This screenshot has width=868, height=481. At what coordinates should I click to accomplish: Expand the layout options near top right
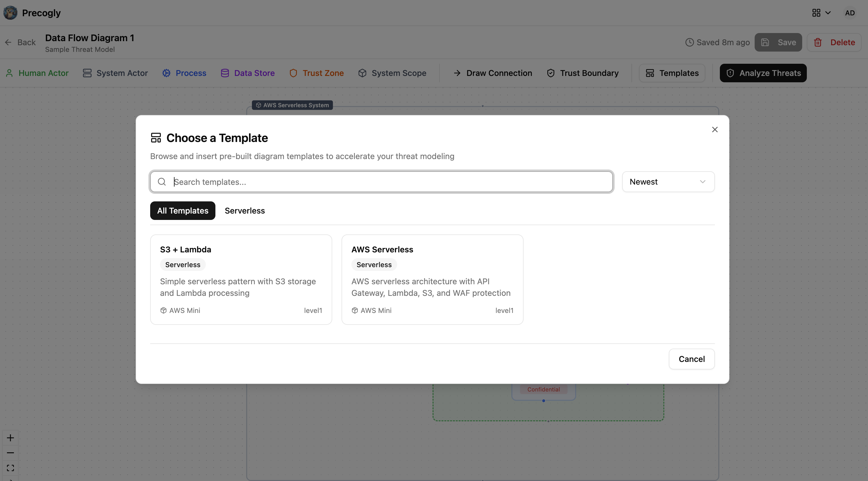coord(821,13)
